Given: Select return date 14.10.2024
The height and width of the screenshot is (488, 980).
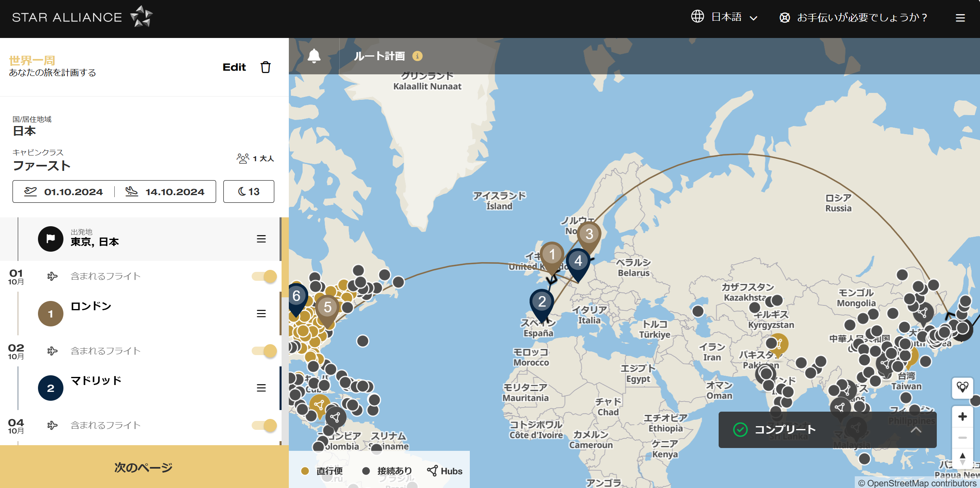Looking at the screenshot, I should (165, 191).
